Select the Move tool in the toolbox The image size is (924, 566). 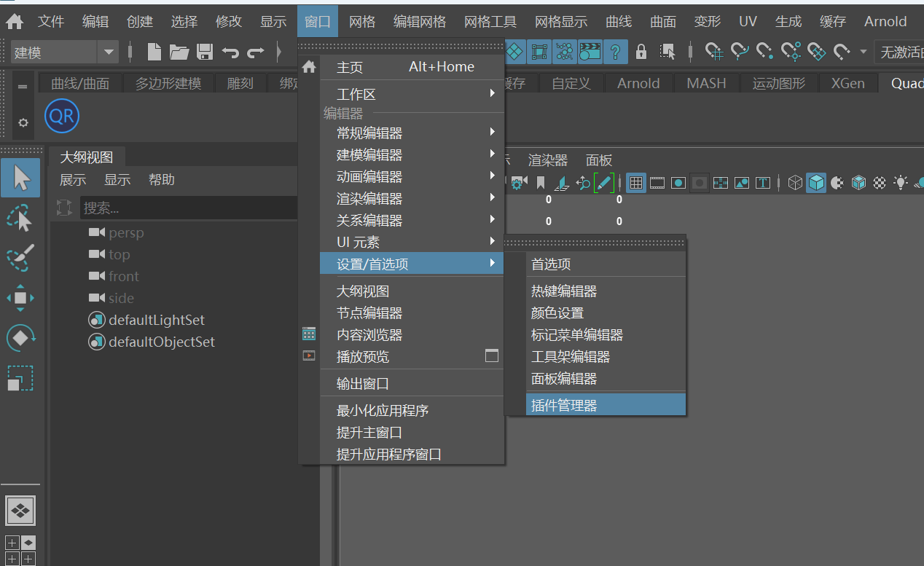click(x=20, y=297)
